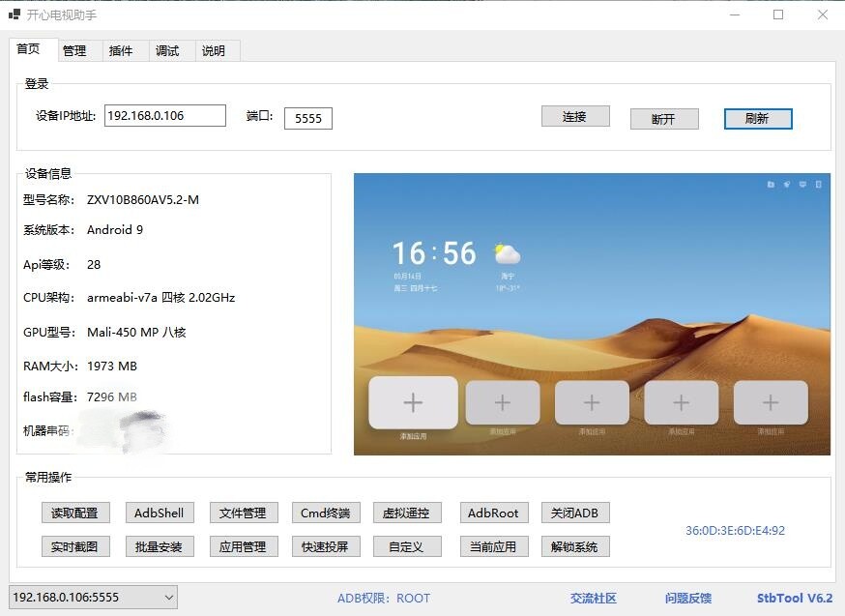Click the RAM value 1973 MB
845x616 pixels.
[112, 367]
